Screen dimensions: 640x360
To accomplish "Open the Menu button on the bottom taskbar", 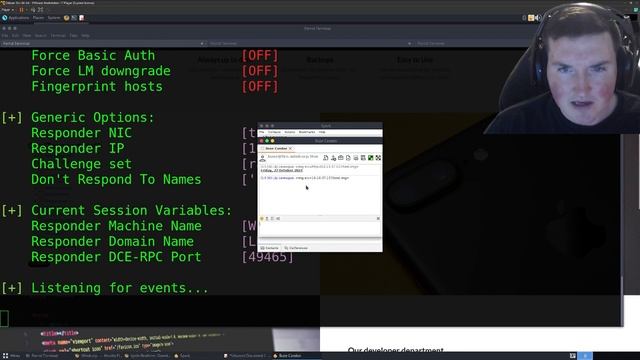I will point(11,356).
